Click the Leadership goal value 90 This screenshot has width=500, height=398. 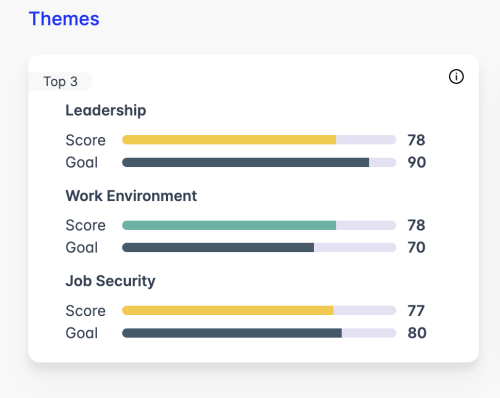tap(417, 162)
